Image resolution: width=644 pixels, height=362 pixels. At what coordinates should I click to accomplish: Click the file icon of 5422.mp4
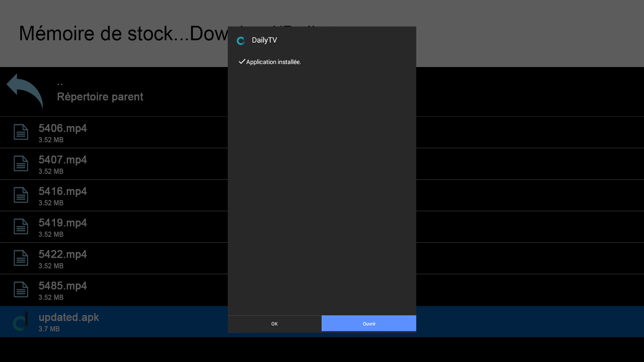pos(21,258)
